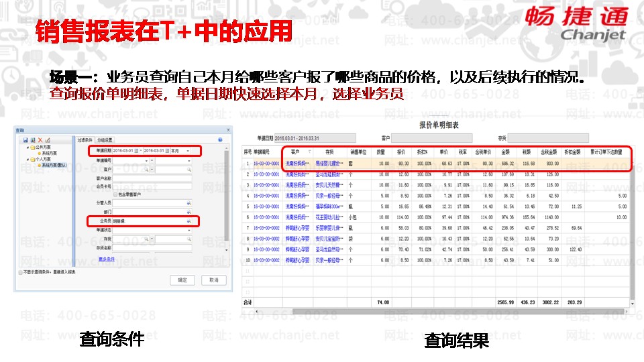Click the total 3002.22 in 合计 row
The height and width of the screenshot is (362, 644).
(550, 302)
